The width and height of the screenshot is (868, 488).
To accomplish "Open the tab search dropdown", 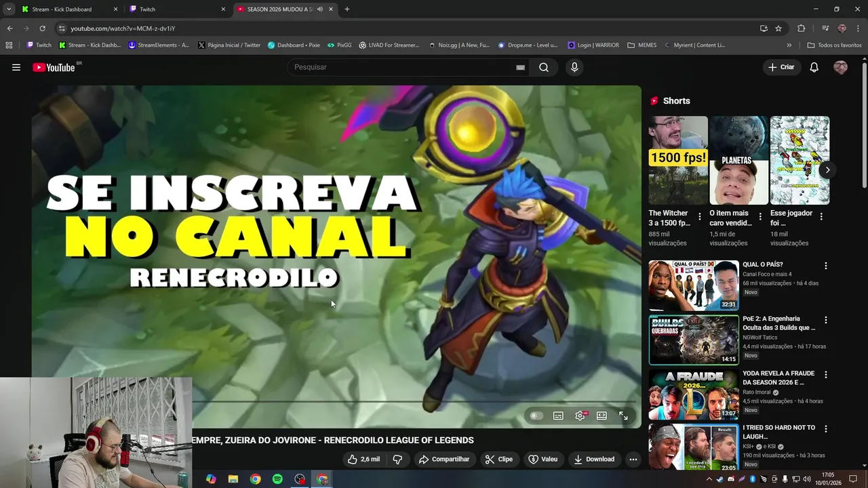I will coord(9,9).
